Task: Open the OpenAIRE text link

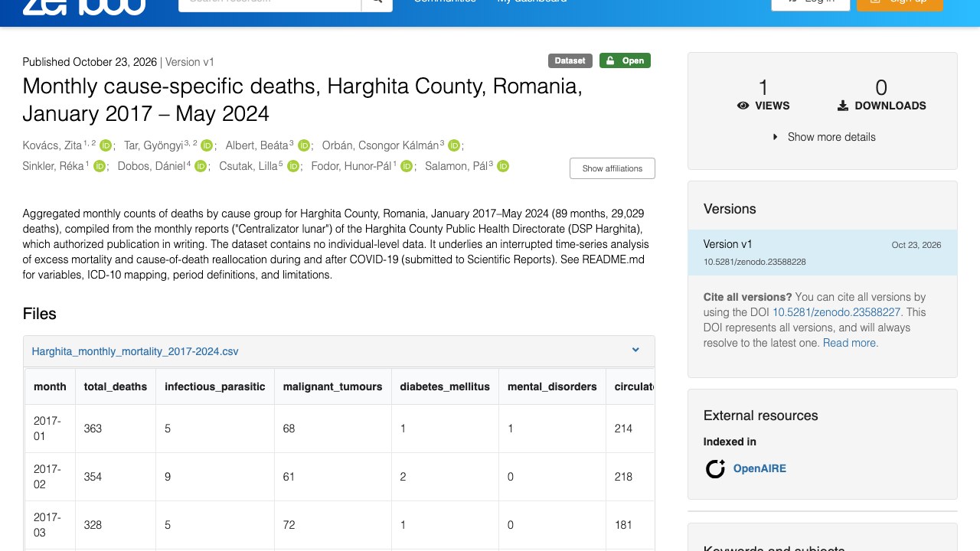Action: point(759,468)
